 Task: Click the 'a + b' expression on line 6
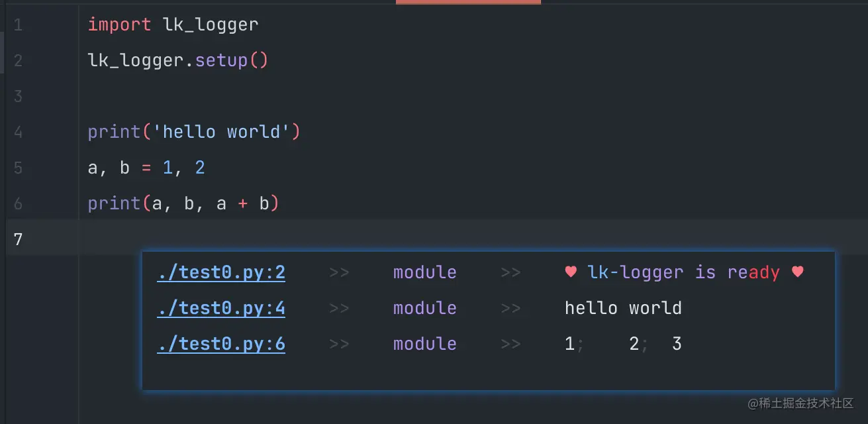243,204
